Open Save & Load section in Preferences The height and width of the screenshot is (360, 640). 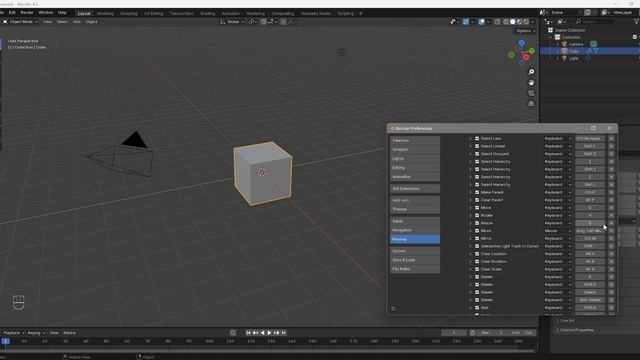(x=415, y=260)
